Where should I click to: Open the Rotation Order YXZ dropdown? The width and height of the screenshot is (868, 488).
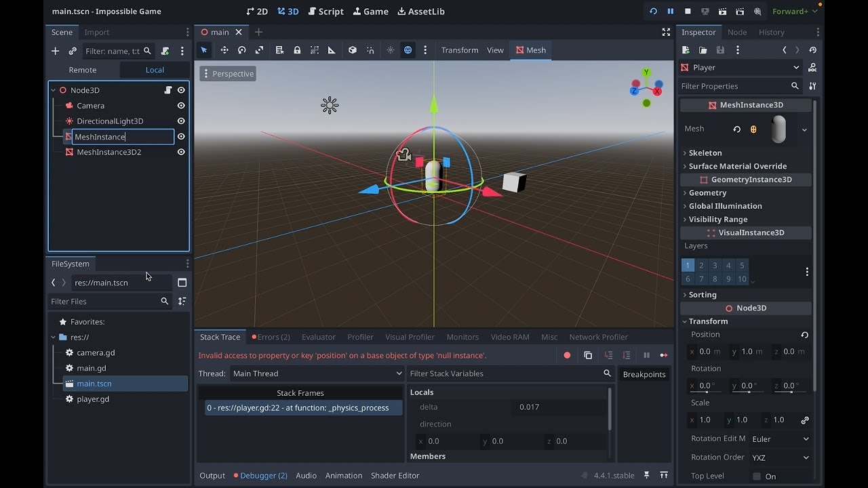pyautogui.click(x=780, y=457)
